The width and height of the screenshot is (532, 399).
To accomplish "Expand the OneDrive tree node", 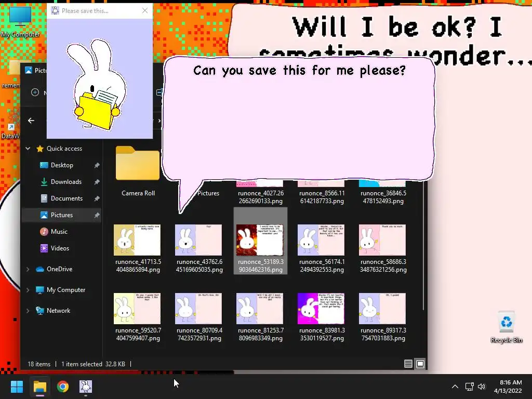I will [x=28, y=269].
